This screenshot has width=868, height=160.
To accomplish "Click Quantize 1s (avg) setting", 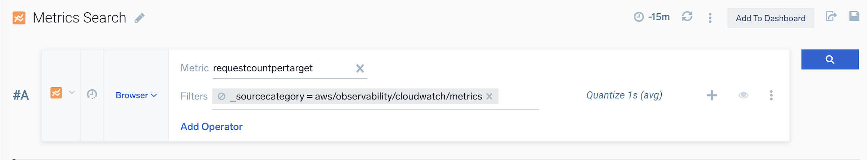I will 624,95.
